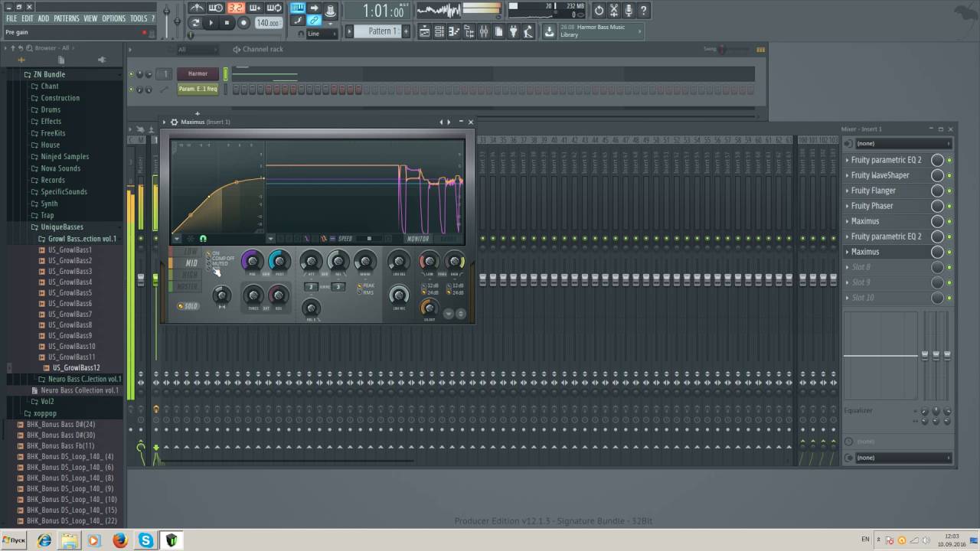Select BHK_Bonus Bass Fb(11) in the browser
980x551 pixels.
coord(60,445)
